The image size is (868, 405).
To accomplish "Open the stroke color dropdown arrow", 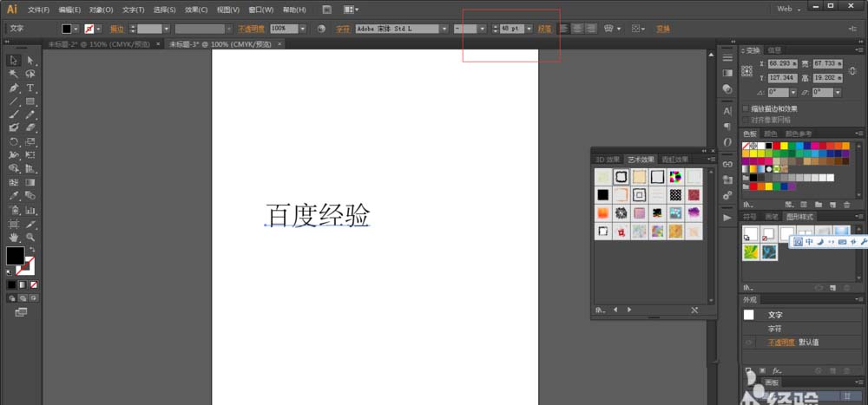I will pyautogui.click(x=99, y=29).
